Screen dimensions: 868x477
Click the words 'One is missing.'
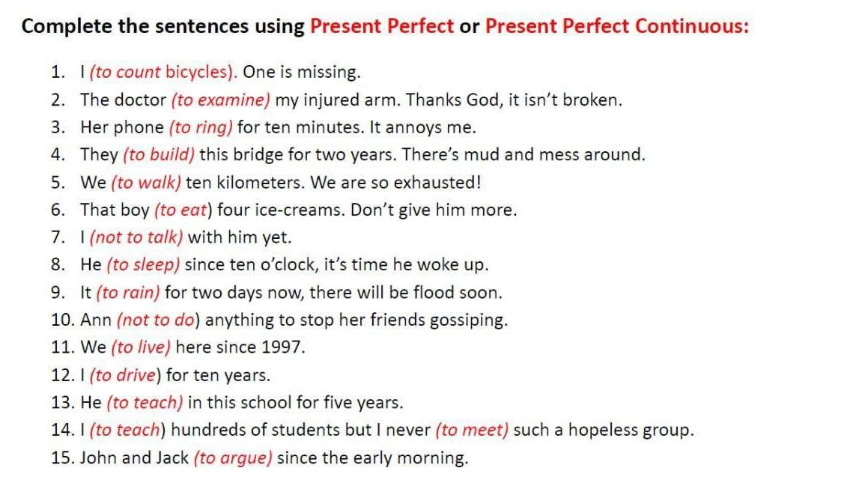click(302, 73)
